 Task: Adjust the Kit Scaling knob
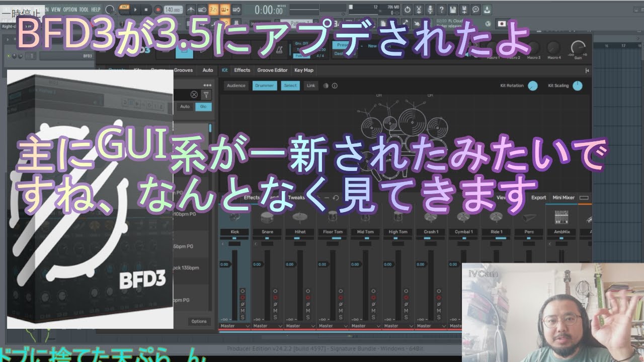tap(577, 86)
